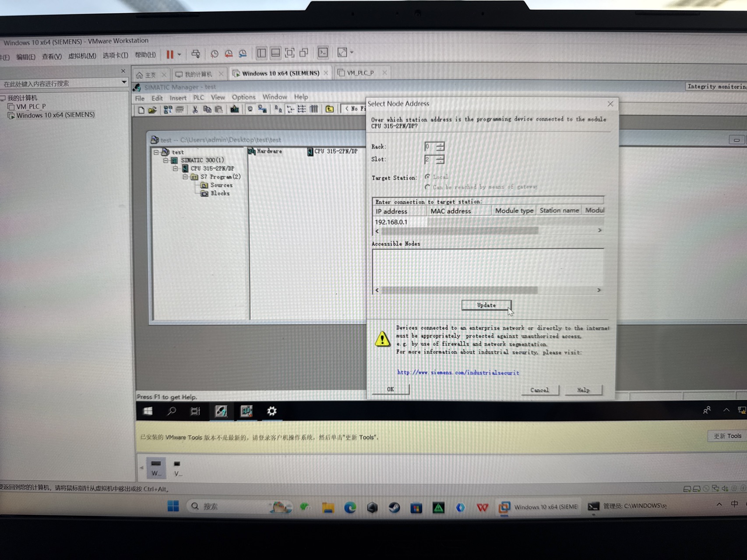Image resolution: width=747 pixels, height=560 pixels.
Task: Click the Slot number stepper arrows
Action: tap(440, 159)
